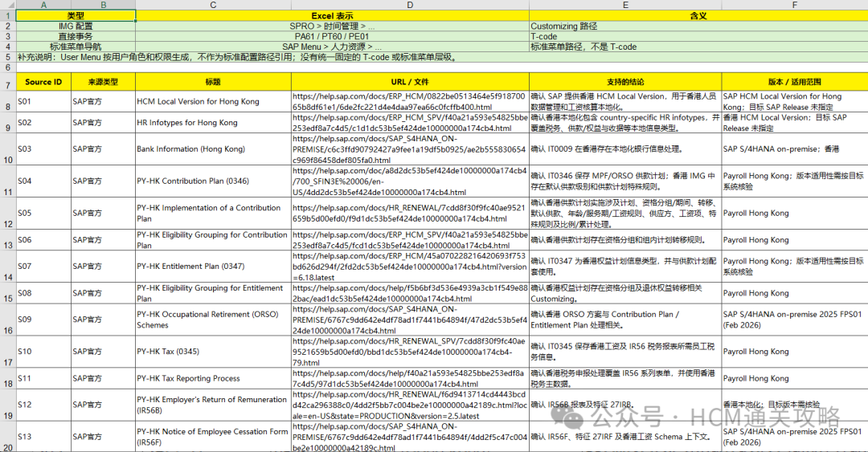Select 'SAP S/4HANA on-premise 2025 FPS01' S09 cell
Viewport: 868px width, 452px height.
click(795, 320)
